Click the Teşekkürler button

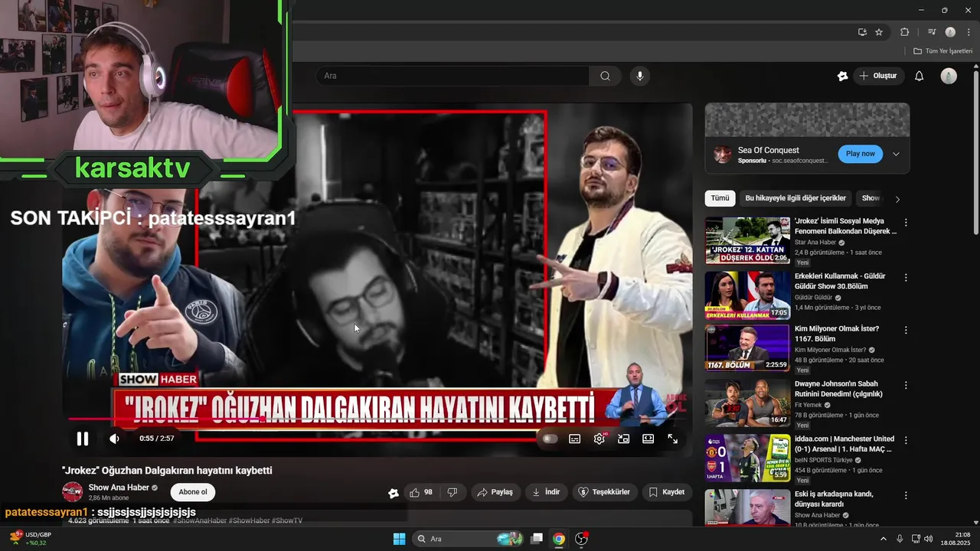click(604, 492)
